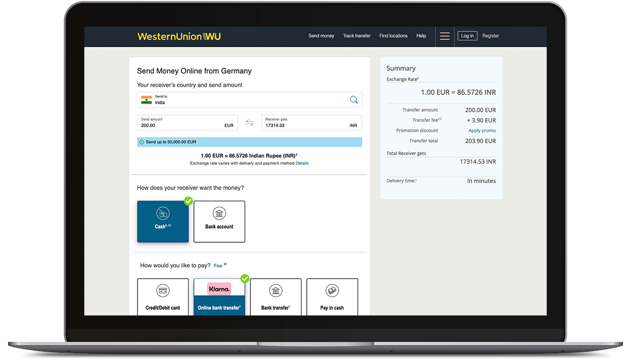The height and width of the screenshot is (364, 631).
Task: Open Find locations in navigation
Action: coord(393,36)
